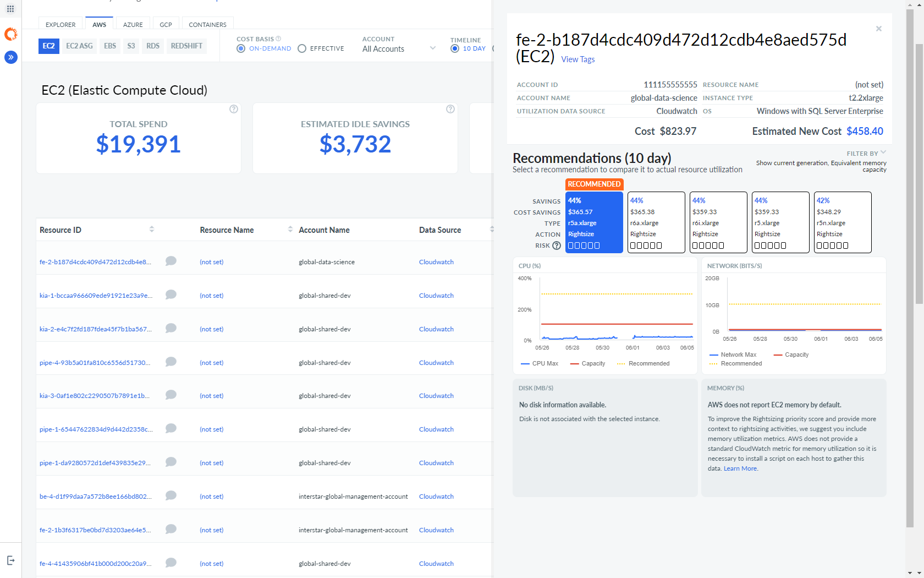This screenshot has height=578, width=924.
Task: Expand the collapsed sidebar with the double-chevron
Action: 10,57
